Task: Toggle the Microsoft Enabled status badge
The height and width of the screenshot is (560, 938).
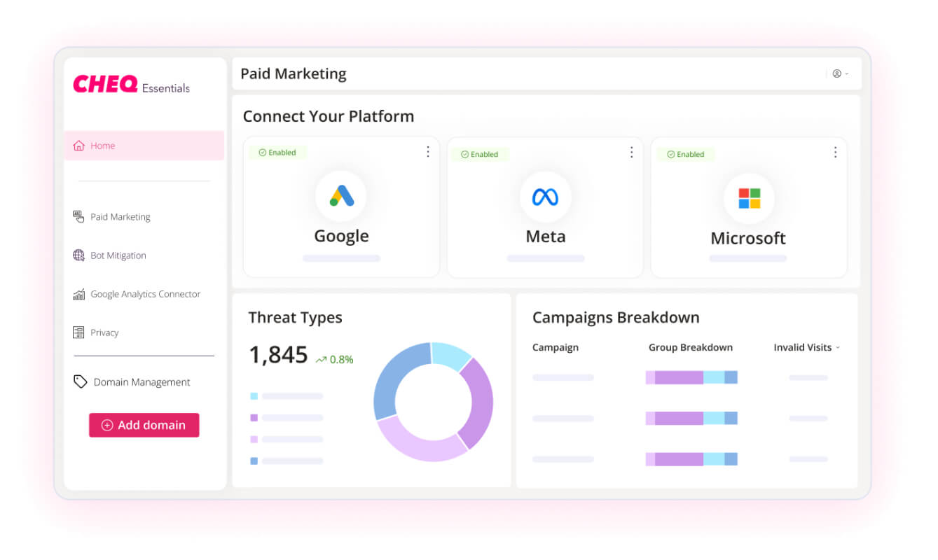Action: coord(686,154)
